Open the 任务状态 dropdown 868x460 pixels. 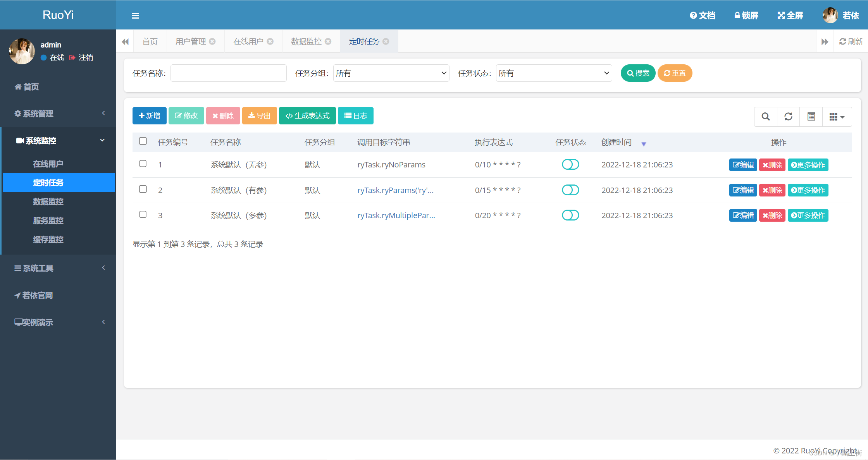click(554, 73)
